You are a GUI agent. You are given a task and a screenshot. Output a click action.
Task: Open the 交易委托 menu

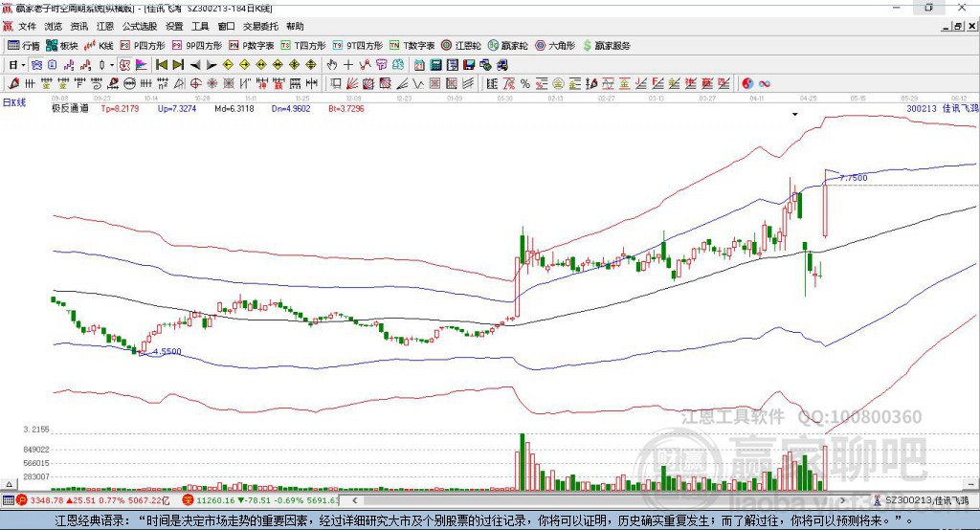260,26
